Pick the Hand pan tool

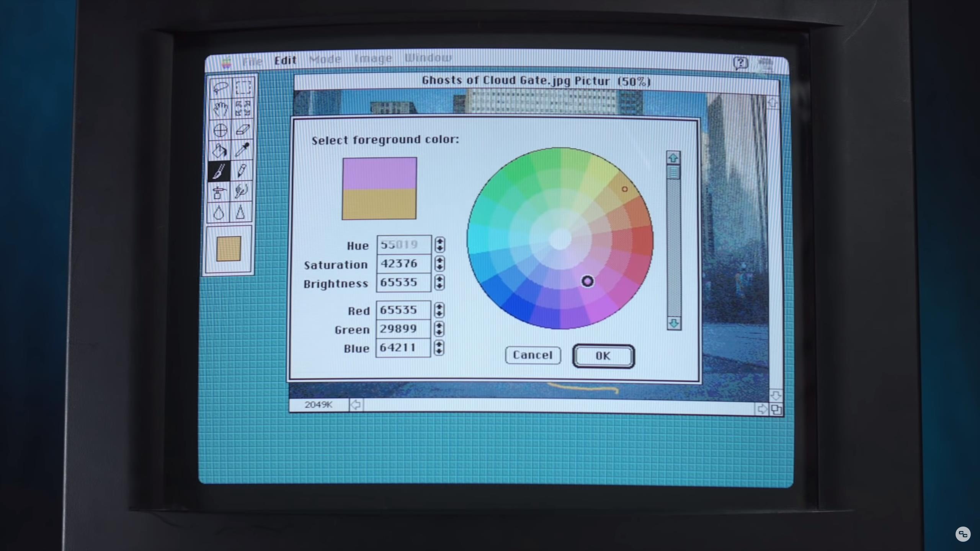(x=220, y=109)
